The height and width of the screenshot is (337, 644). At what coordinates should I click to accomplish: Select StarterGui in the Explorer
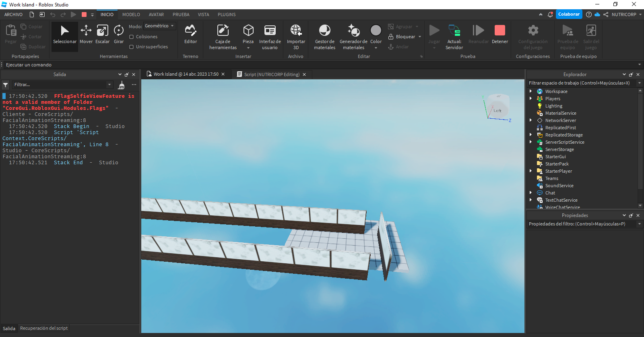pyautogui.click(x=555, y=157)
